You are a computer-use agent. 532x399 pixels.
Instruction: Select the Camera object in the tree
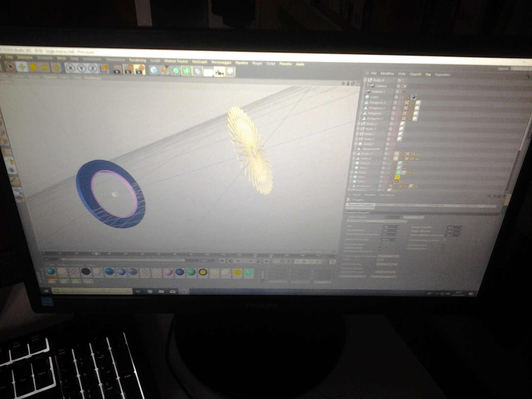click(x=381, y=86)
